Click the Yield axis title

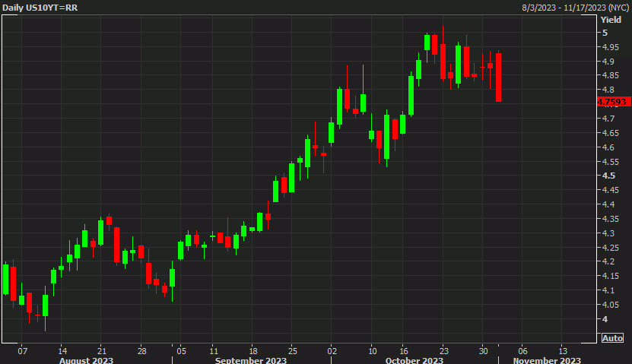click(x=611, y=20)
